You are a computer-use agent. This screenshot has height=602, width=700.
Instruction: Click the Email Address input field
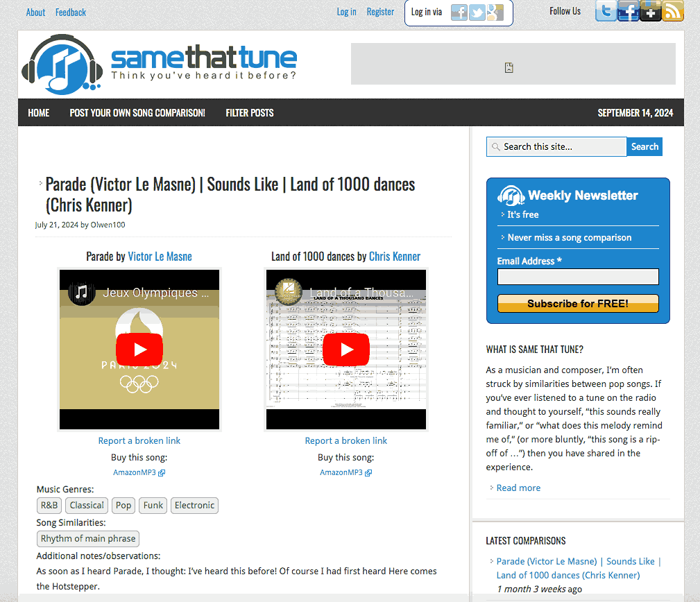tap(578, 277)
